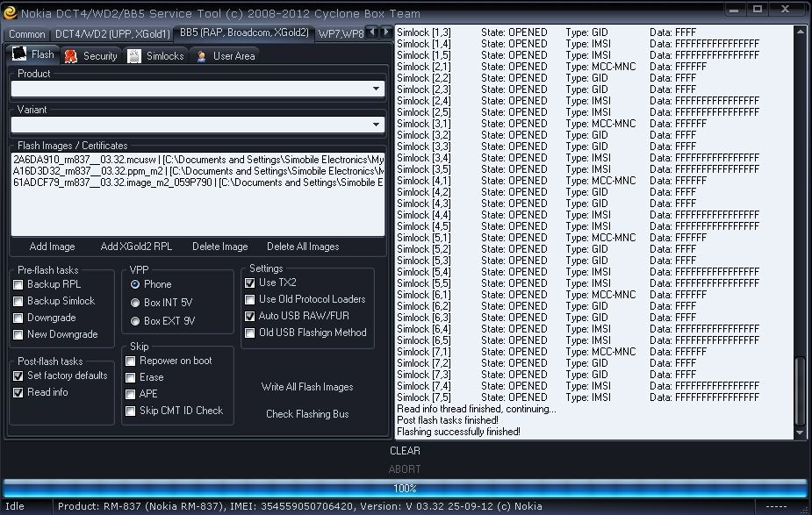Screen dimensions: 812x515
Task: Switch to the Common tab
Action: [x=27, y=34]
